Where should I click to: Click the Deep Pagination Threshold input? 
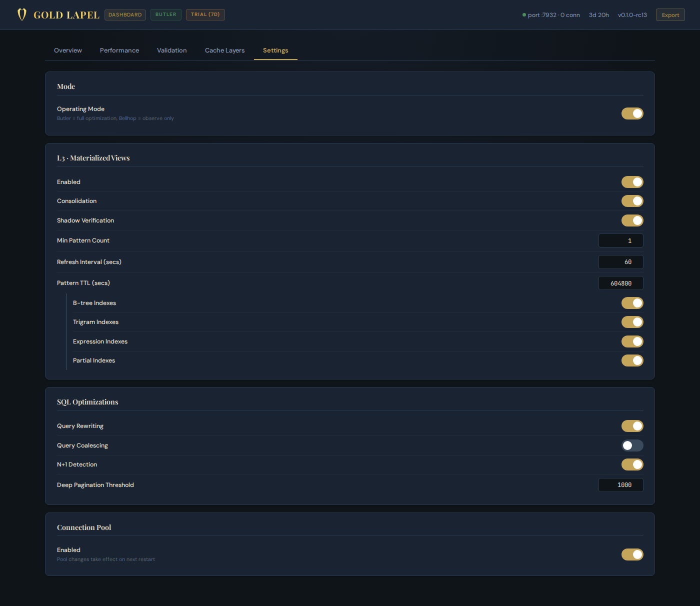[620, 484]
